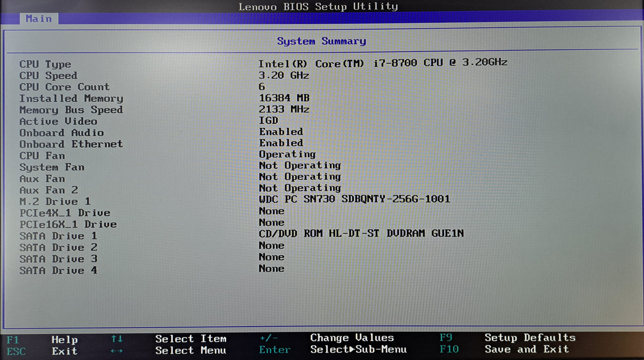
Task: Click the SATA Drive 2 None value
Action: point(272,245)
